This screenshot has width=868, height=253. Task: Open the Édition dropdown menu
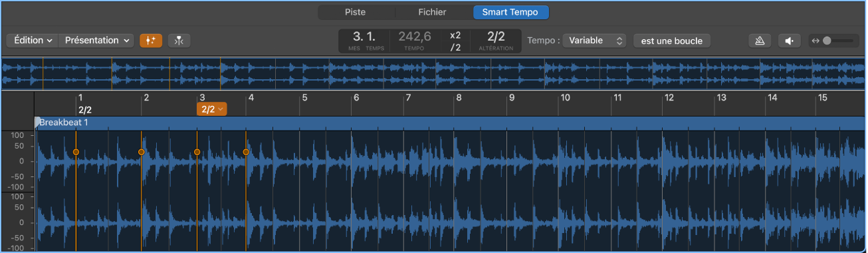33,41
